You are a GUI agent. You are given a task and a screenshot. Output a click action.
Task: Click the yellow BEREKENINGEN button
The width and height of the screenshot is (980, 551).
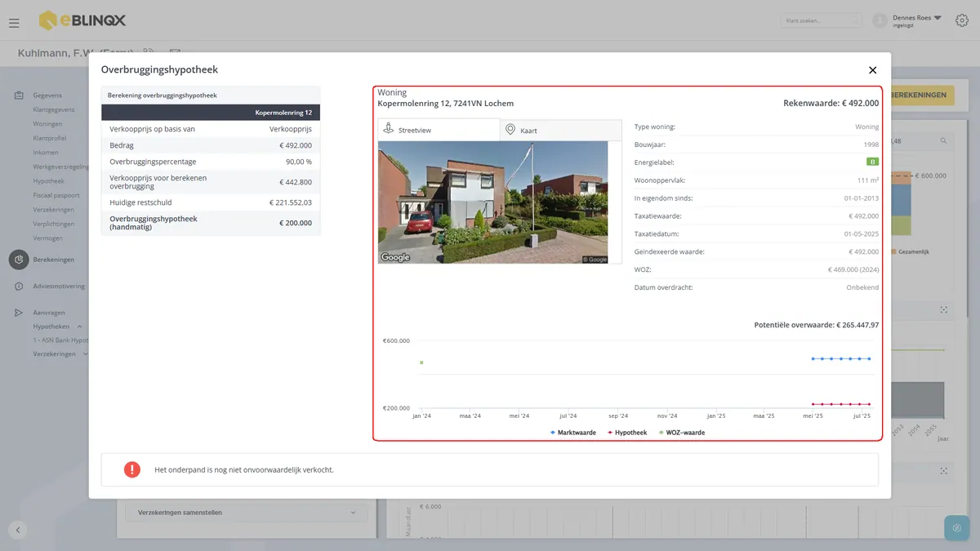922,95
